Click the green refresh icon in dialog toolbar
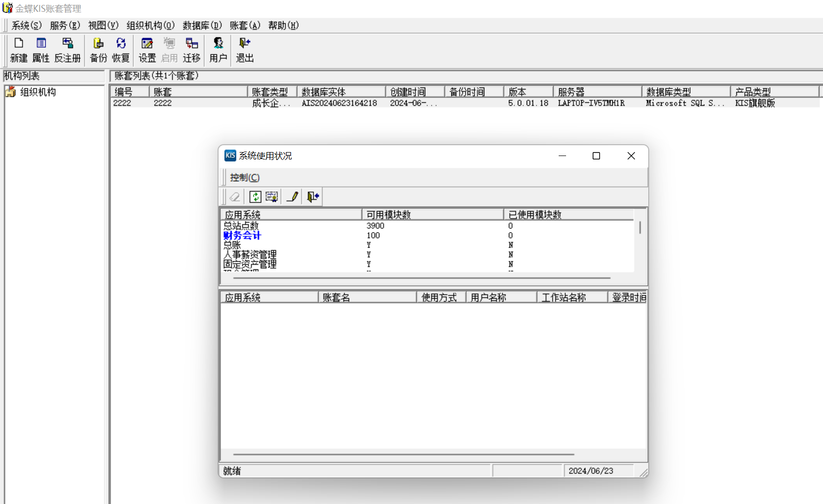The image size is (823, 504). tap(255, 197)
